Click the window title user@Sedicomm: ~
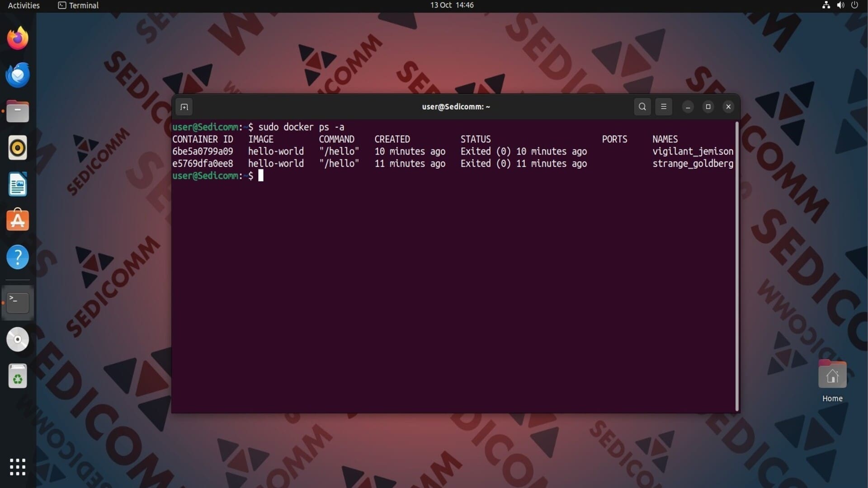868x488 pixels. (456, 107)
